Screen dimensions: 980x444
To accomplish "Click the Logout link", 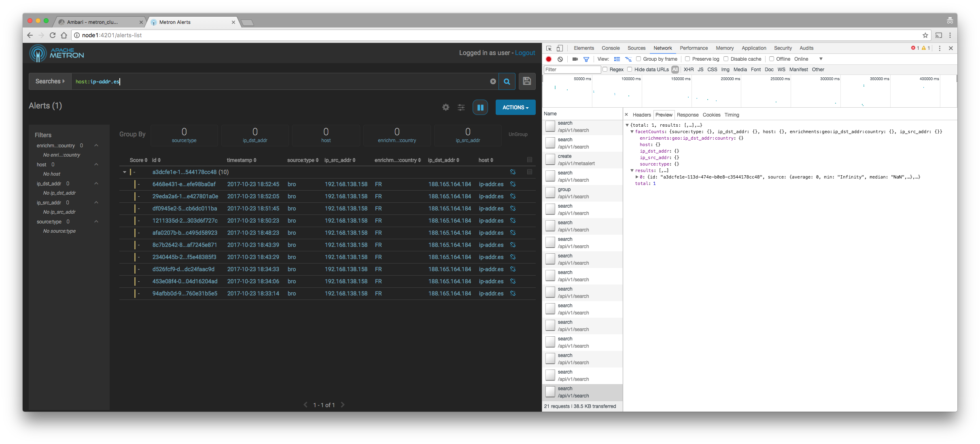I will pyautogui.click(x=525, y=53).
